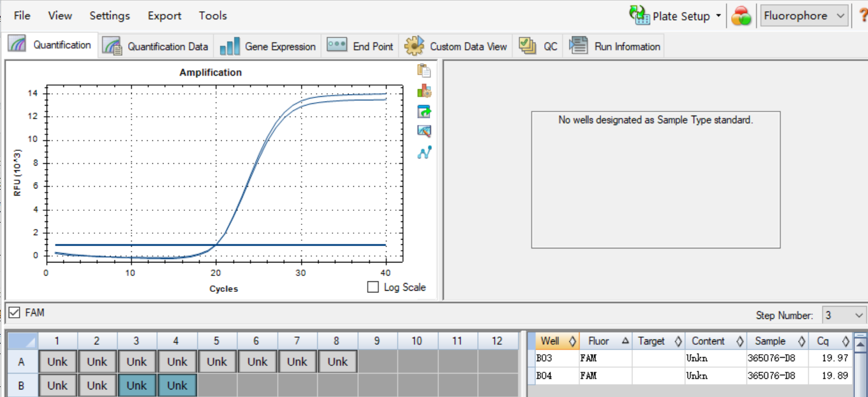
Task: Click the Cq value 19.97
Action: [835, 358]
